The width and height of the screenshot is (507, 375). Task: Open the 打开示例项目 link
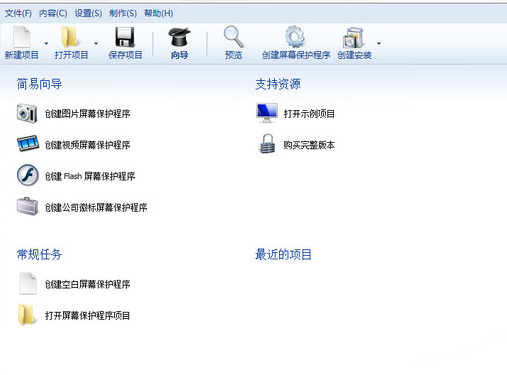[309, 114]
